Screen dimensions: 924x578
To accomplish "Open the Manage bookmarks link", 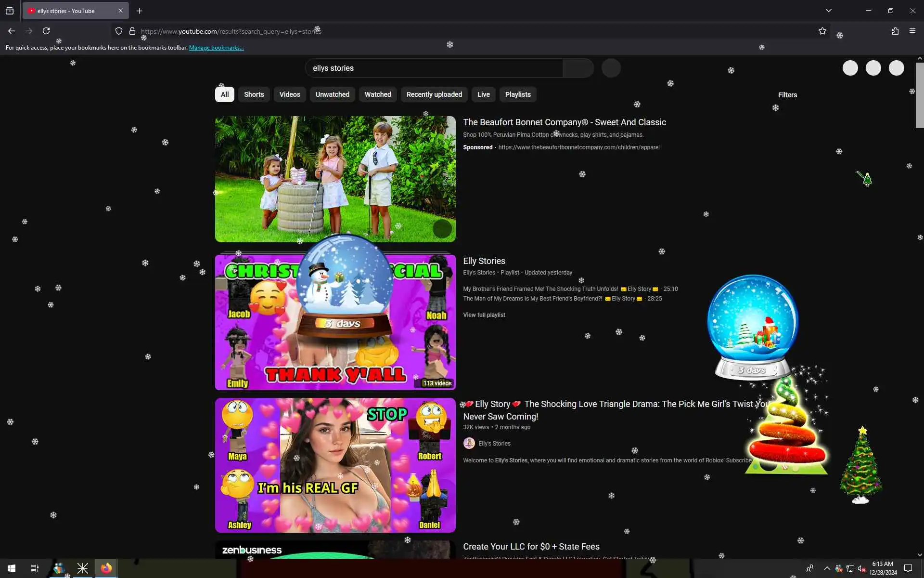I will (216, 48).
